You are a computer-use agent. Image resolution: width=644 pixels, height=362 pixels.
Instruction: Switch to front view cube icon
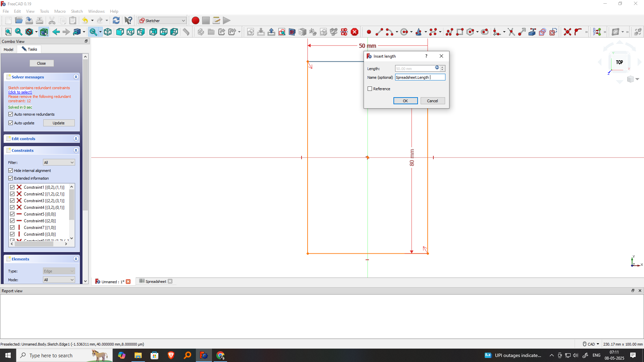point(120,32)
